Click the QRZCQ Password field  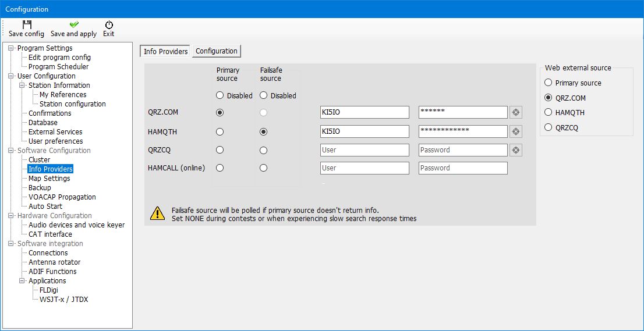[463, 150]
